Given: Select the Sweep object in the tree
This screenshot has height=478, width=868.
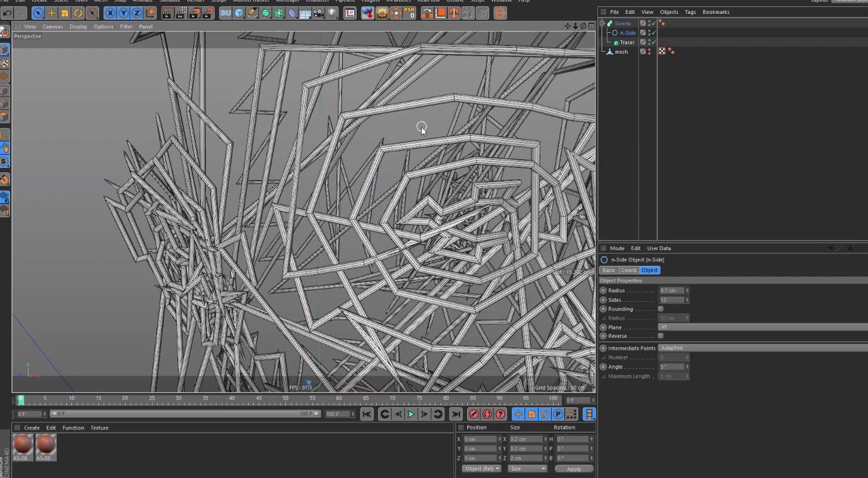Looking at the screenshot, I should coord(622,23).
